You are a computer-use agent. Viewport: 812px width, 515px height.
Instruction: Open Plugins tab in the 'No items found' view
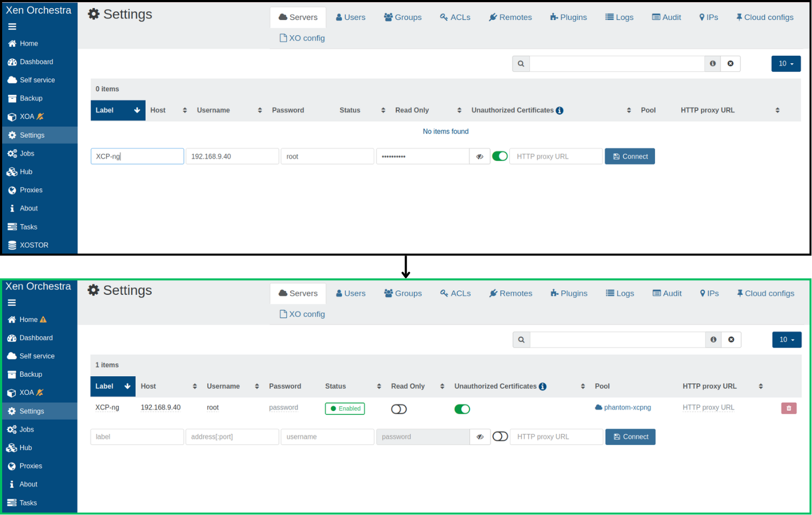point(568,17)
